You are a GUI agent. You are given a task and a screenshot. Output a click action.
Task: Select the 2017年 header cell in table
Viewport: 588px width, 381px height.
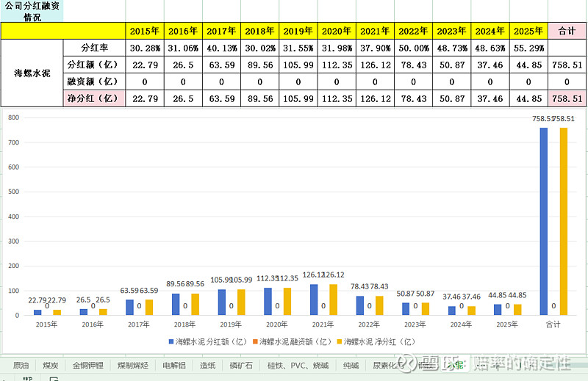pos(221,31)
